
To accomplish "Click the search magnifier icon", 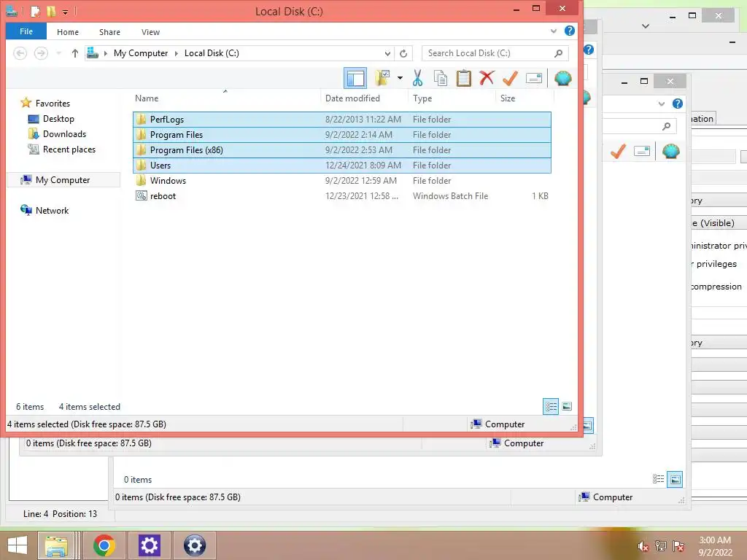I will [x=558, y=53].
